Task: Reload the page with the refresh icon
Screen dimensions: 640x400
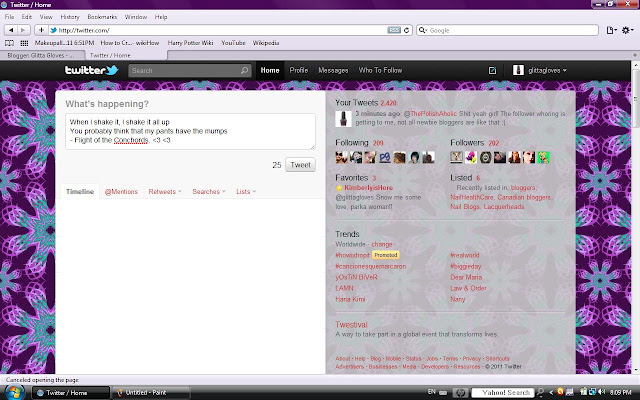Action: [x=406, y=30]
